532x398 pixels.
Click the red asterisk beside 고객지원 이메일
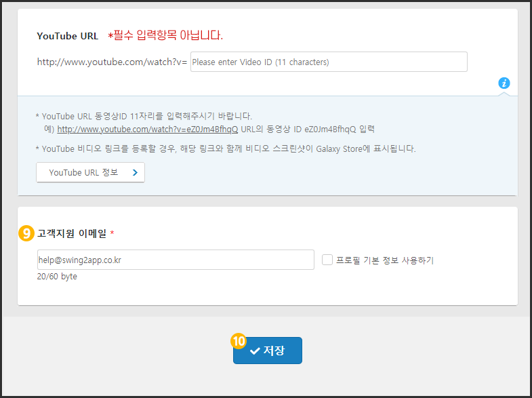pyautogui.click(x=112, y=234)
